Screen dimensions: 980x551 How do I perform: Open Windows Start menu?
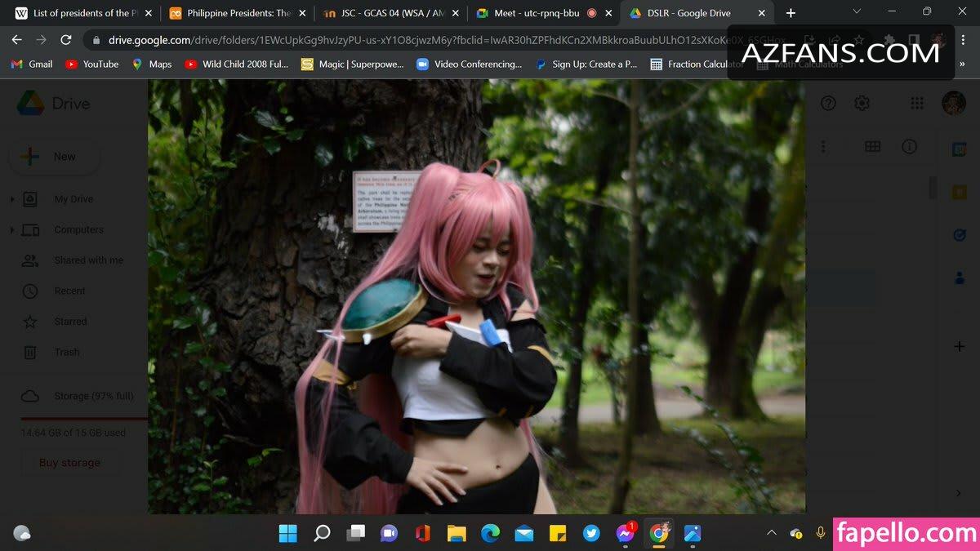point(287,534)
